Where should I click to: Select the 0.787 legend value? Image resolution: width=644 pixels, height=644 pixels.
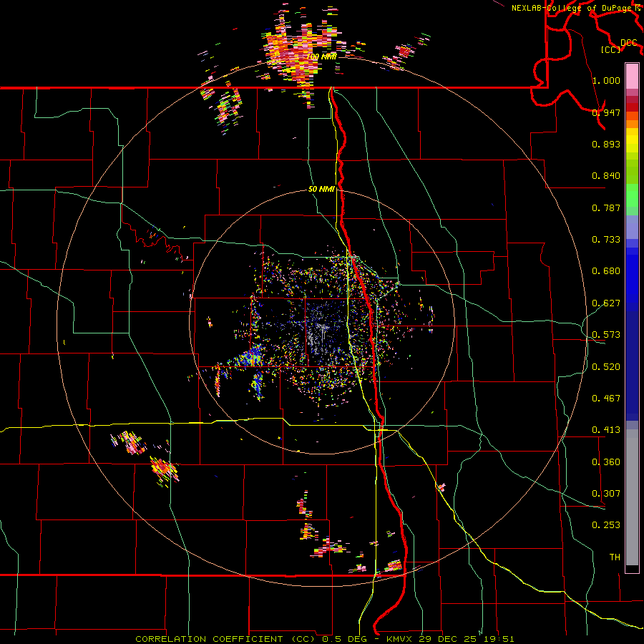tap(606, 208)
